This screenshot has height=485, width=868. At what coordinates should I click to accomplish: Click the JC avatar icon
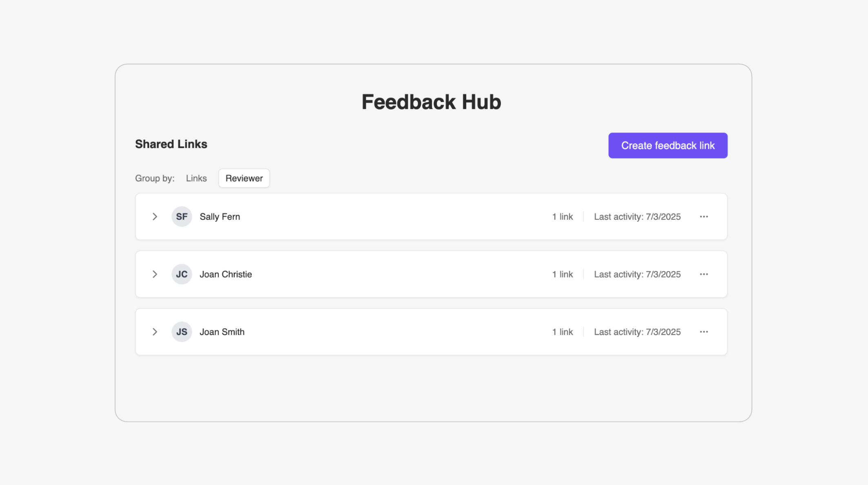(x=182, y=274)
